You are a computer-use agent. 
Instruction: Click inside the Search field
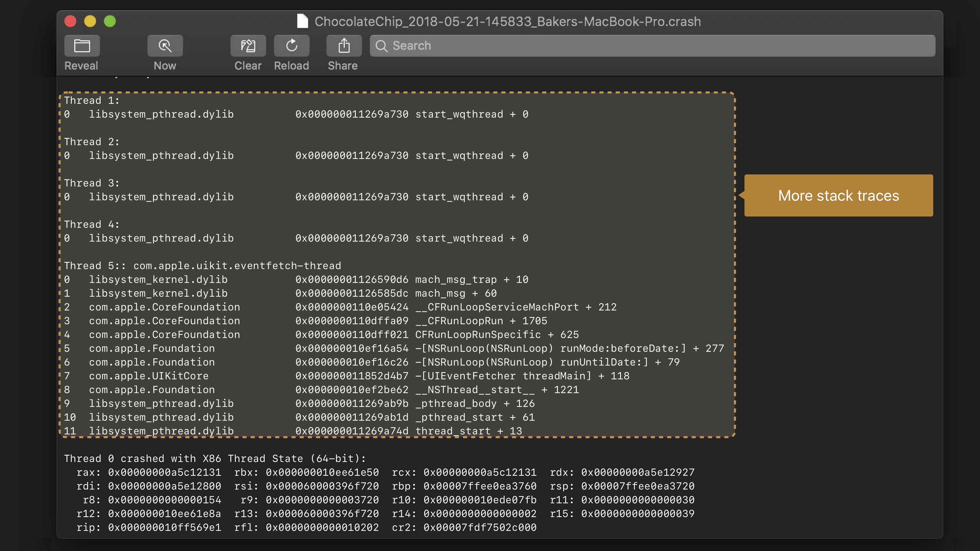[x=647, y=46]
